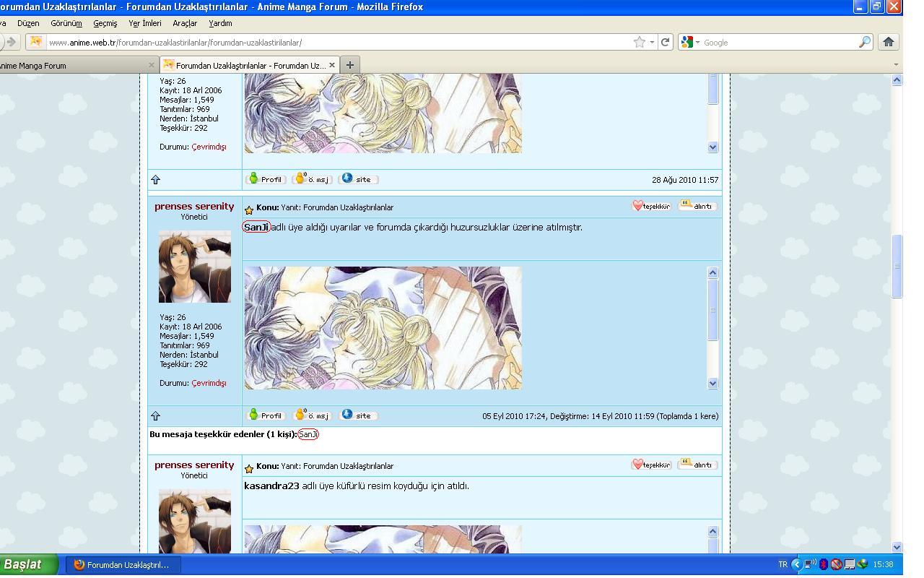
Task: Click signature scroll-up arrow in kasandra23 post
Action: [x=713, y=531]
